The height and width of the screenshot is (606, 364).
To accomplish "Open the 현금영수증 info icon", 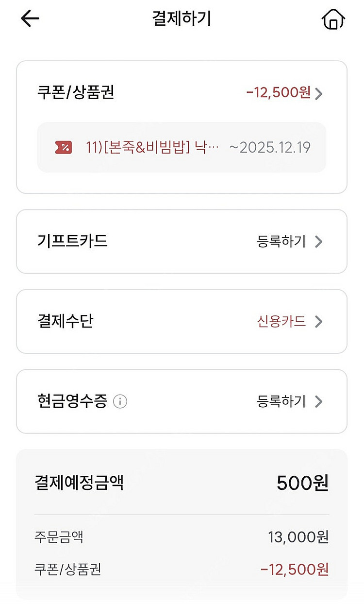I will pyautogui.click(x=120, y=402).
